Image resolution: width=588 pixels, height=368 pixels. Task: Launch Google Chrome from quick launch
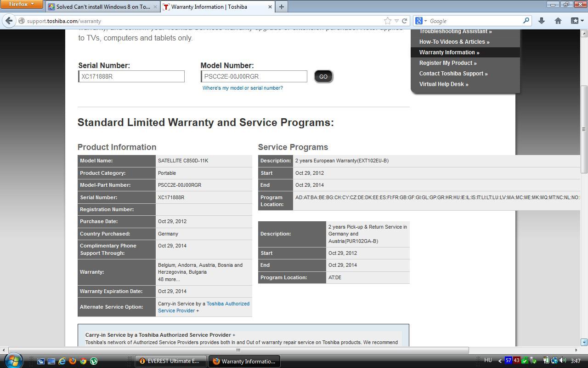pyautogui.click(x=83, y=361)
